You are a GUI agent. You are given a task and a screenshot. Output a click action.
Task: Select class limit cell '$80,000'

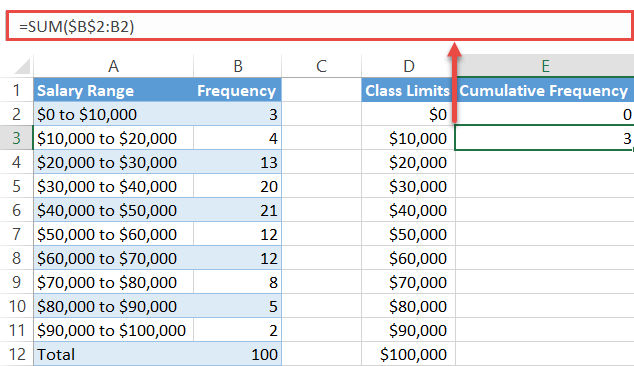click(408, 306)
